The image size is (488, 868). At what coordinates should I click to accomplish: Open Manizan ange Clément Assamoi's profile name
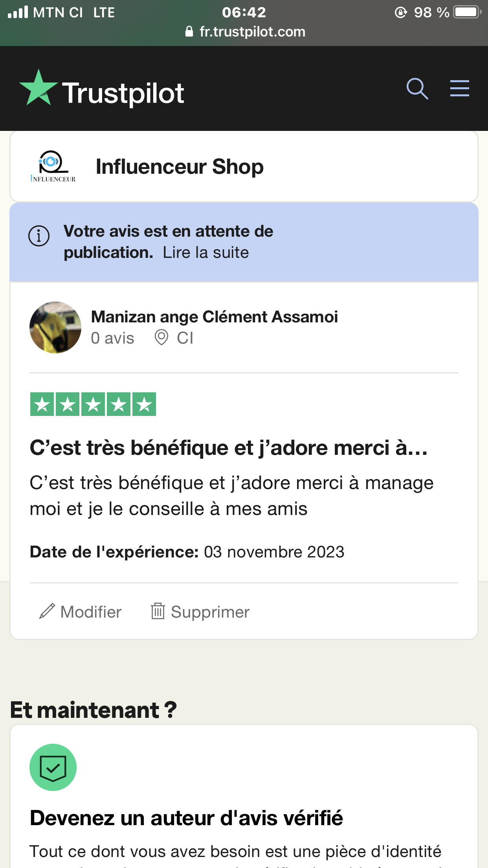(x=214, y=317)
